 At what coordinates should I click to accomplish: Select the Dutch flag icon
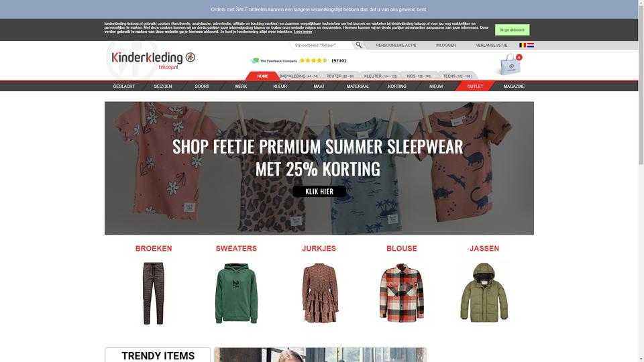531,45
